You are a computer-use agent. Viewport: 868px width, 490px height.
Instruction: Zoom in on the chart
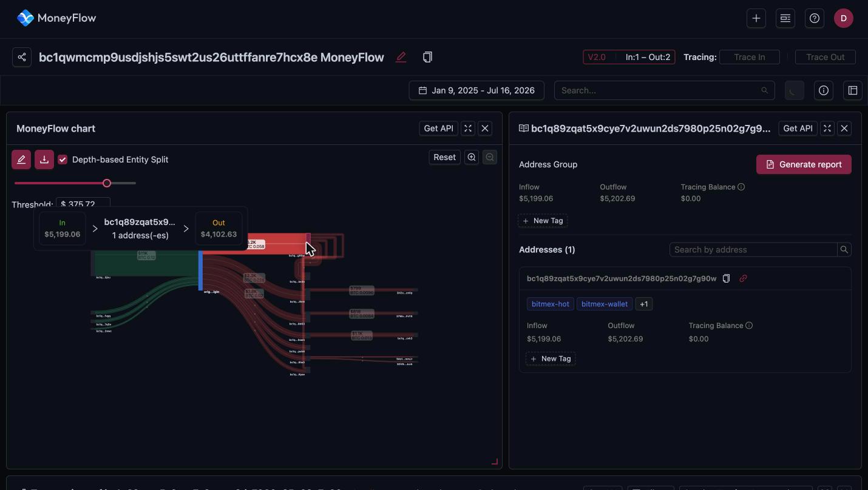[472, 157]
